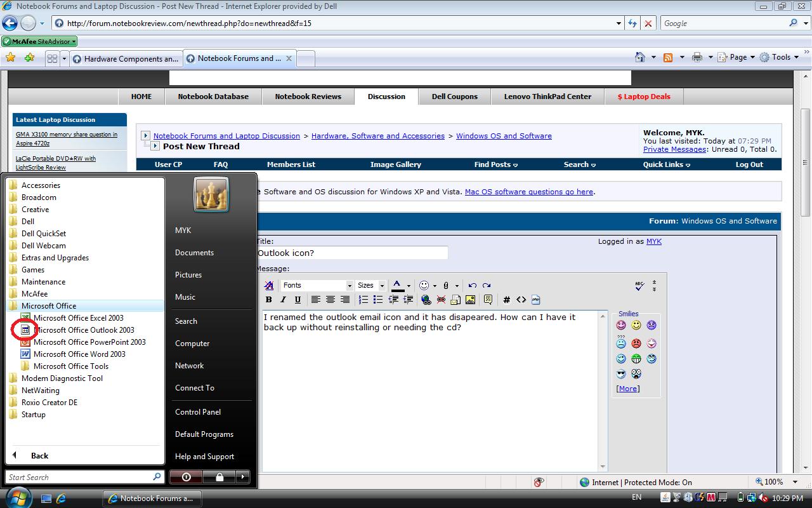This screenshot has height=508, width=812.
Task: Click the Mac OS software questions link
Action: tap(529, 192)
